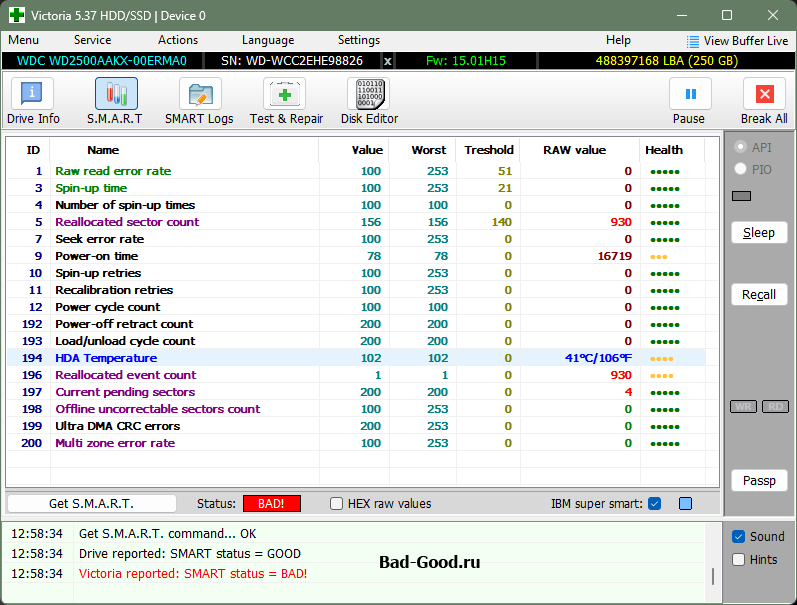Open SMART Logs from the toolbar

coord(199,101)
